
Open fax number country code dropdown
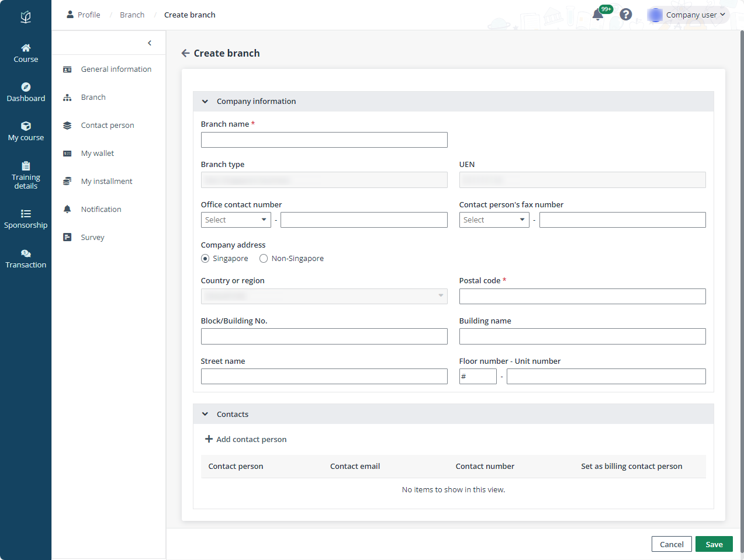pyautogui.click(x=494, y=220)
